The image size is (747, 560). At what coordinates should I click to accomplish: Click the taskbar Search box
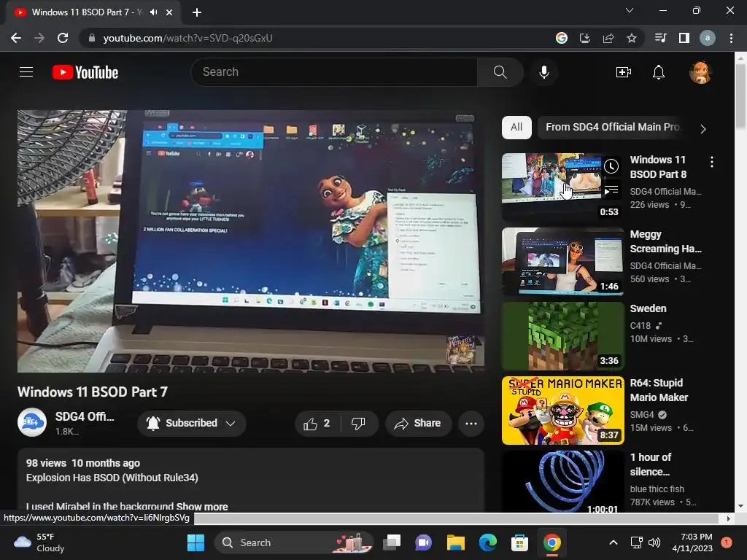coord(293,542)
